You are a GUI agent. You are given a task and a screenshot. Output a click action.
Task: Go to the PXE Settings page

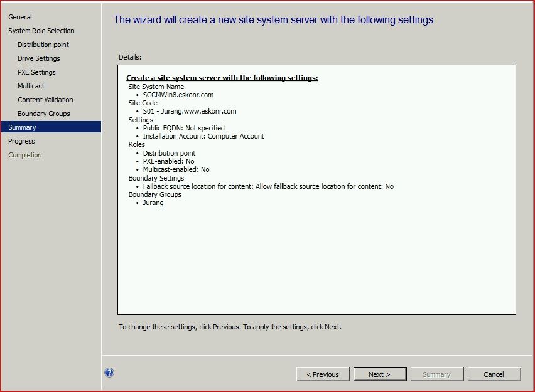[38, 72]
